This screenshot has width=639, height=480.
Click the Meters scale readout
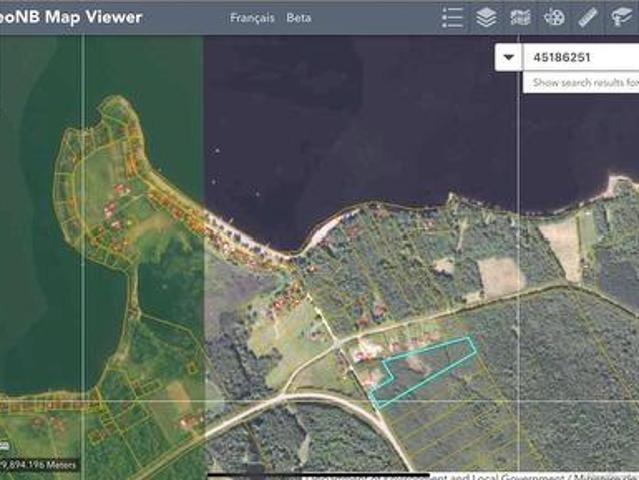click(x=39, y=465)
